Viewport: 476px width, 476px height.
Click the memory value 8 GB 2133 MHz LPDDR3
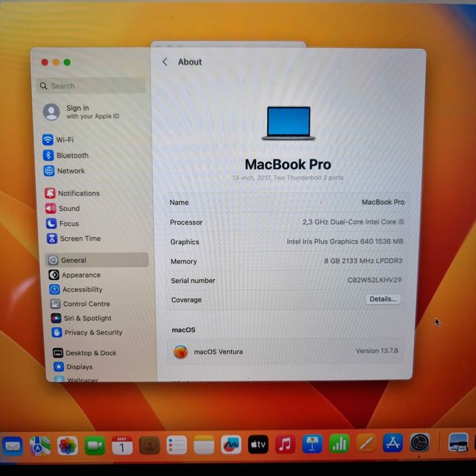click(x=362, y=260)
